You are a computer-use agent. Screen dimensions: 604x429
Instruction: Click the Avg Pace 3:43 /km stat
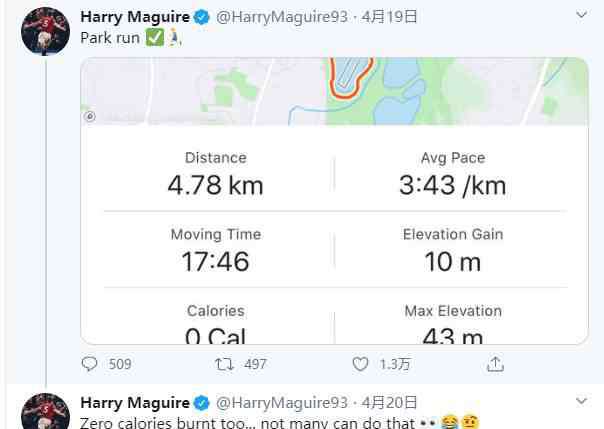click(453, 174)
